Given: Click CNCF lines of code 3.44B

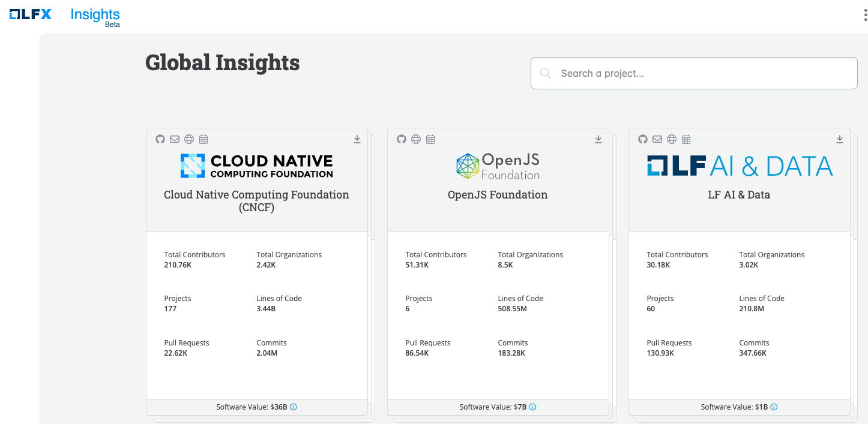Looking at the screenshot, I should point(267,309).
